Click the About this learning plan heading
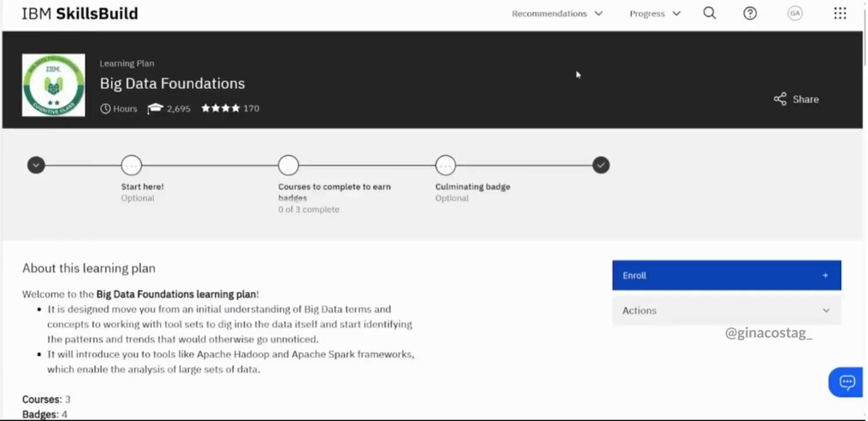This screenshot has height=421, width=868. click(x=88, y=268)
